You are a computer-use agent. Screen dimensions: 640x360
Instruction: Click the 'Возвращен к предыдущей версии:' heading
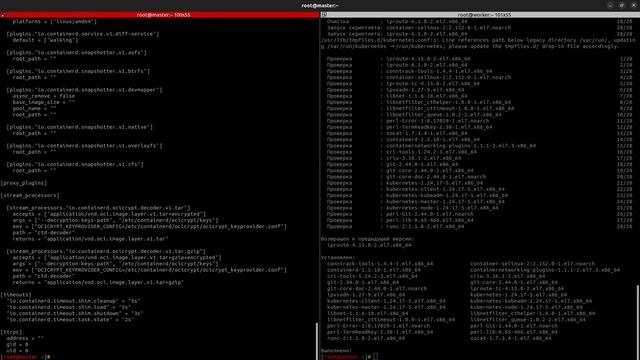[x=367, y=239]
